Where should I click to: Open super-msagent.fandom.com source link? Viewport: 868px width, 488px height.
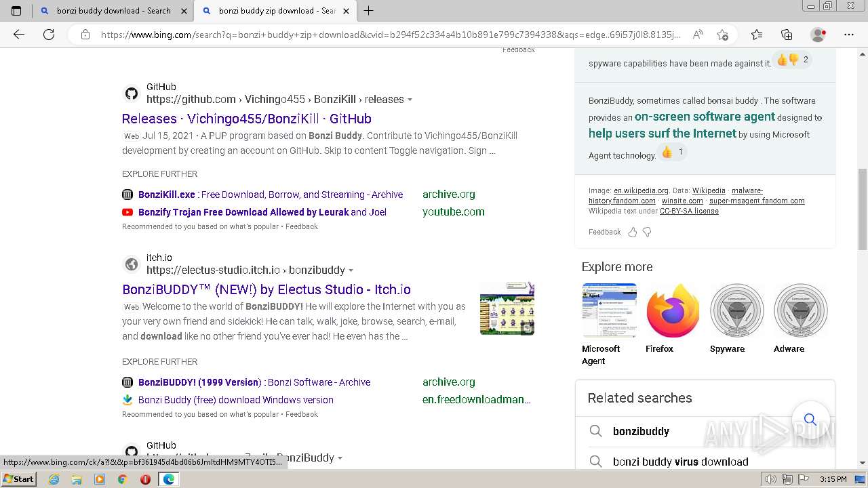click(757, 201)
